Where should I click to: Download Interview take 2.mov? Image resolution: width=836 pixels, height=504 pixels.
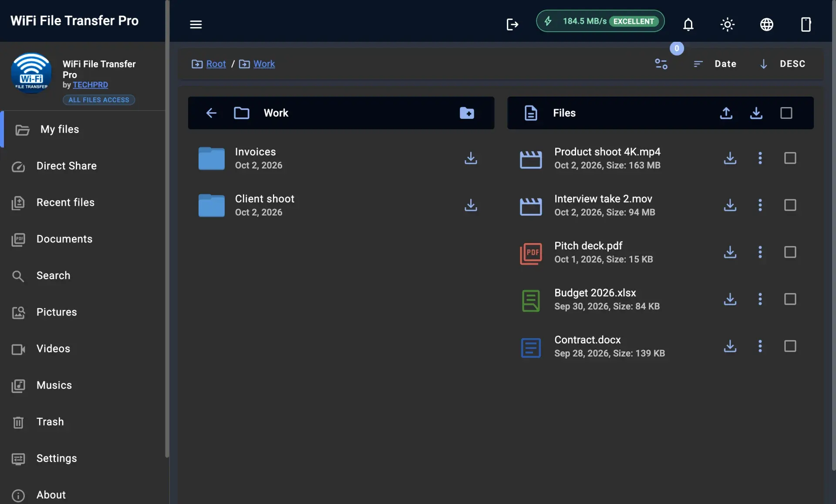click(730, 205)
